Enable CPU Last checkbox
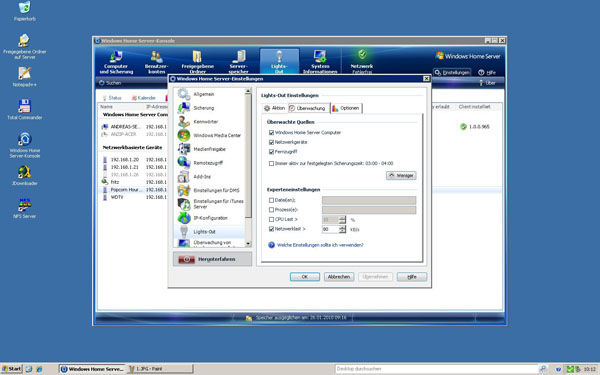The image size is (600, 375). coord(271,220)
